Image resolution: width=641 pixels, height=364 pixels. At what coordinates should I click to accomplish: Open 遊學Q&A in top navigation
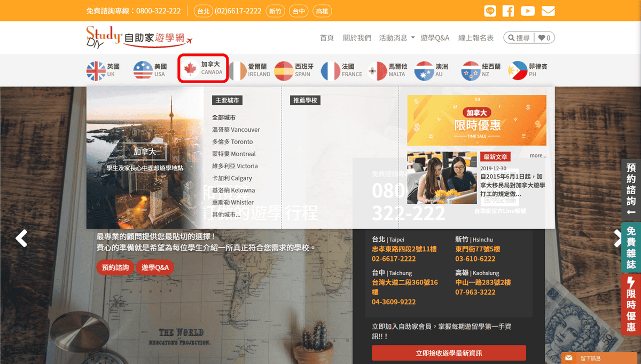[x=435, y=38]
